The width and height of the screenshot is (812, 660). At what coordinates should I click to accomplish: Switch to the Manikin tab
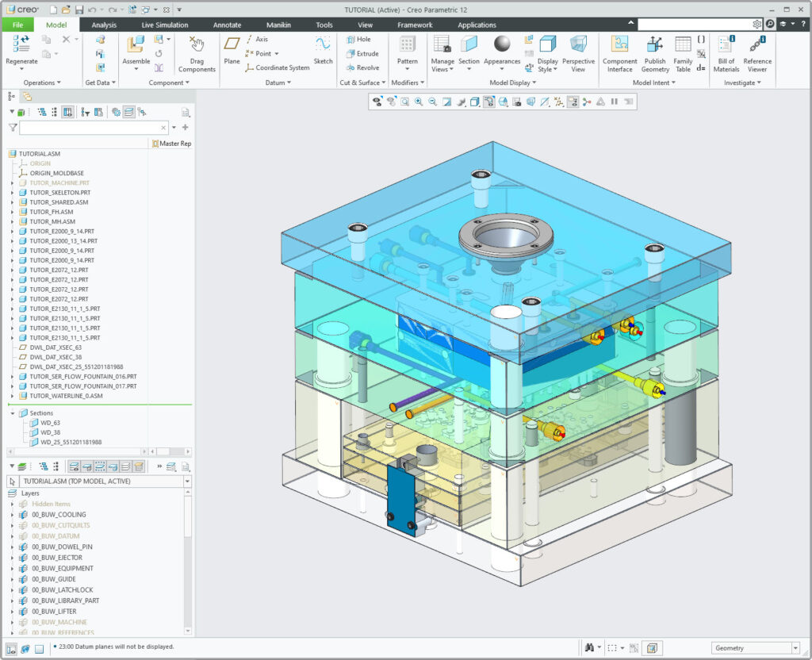point(278,25)
